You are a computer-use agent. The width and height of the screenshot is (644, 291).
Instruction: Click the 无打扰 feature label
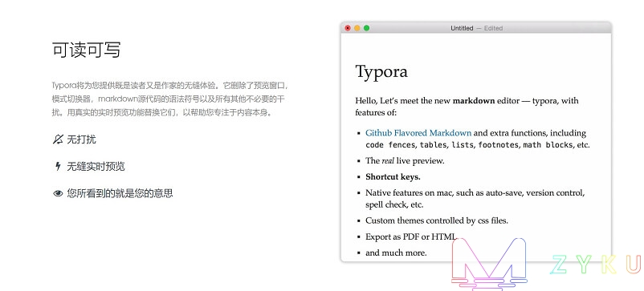(x=81, y=139)
